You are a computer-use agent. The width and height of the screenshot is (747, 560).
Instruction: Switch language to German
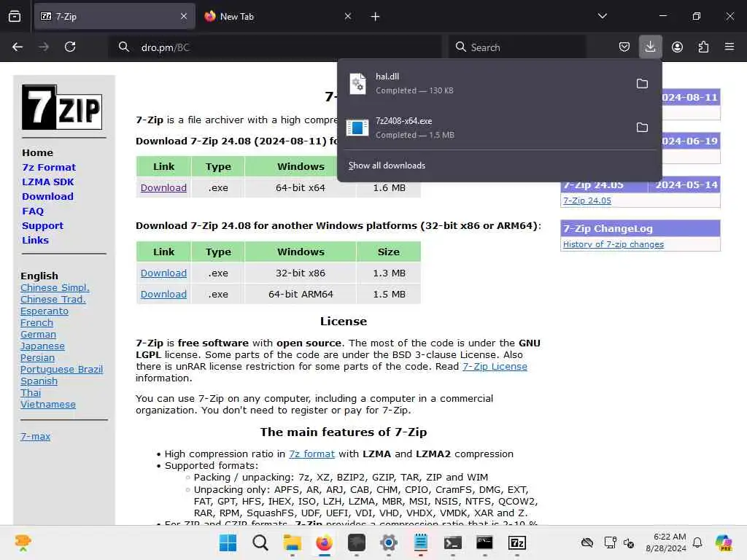point(38,334)
